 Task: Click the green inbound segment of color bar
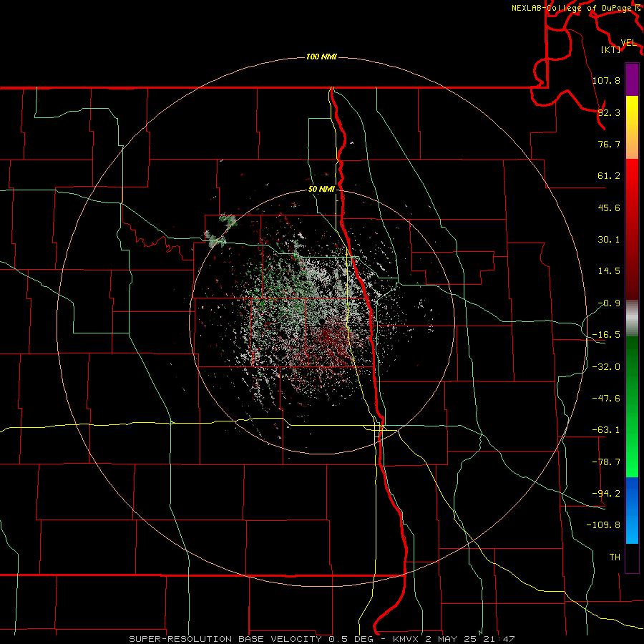[632, 406]
